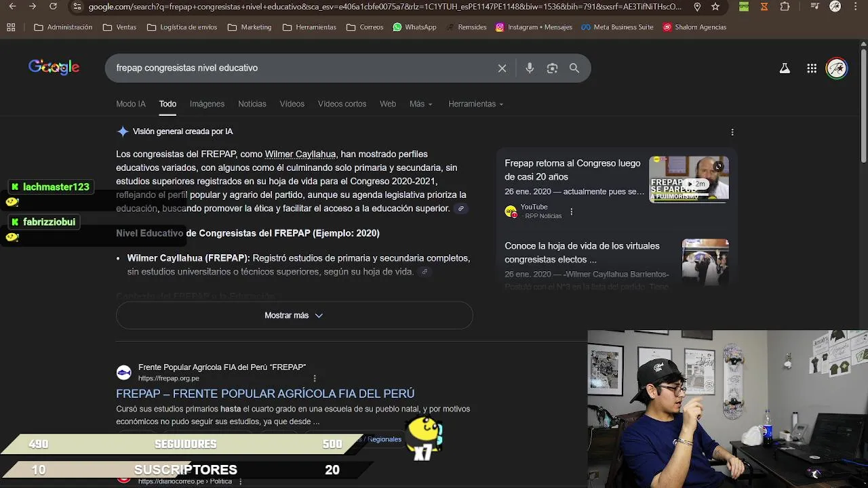
Task: Open the Administración bookmark folder
Action: (63, 27)
